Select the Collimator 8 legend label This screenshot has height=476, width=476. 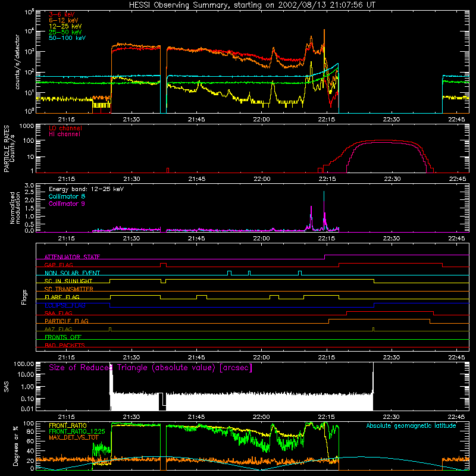pyautogui.click(x=67, y=196)
